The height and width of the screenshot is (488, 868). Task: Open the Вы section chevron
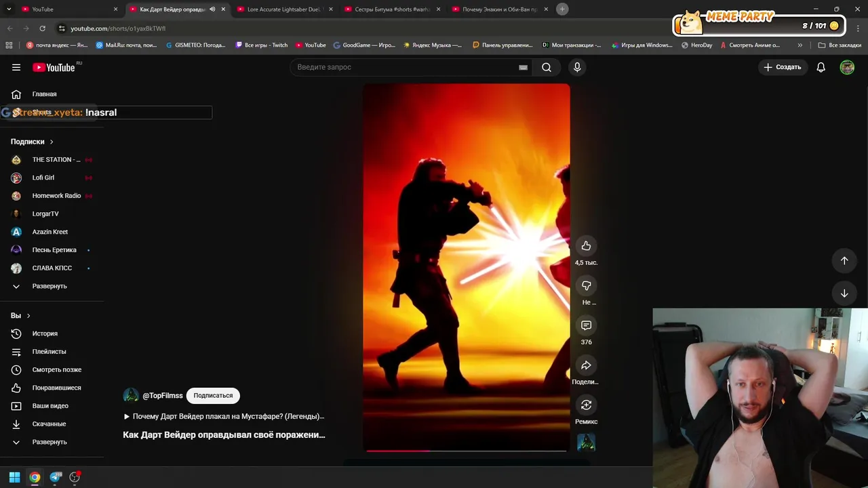pos(28,316)
